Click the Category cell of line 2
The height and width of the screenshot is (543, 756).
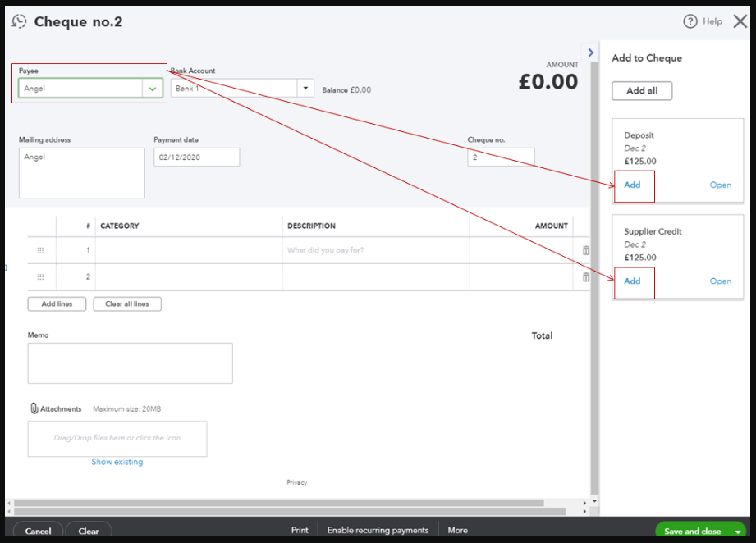click(x=189, y=276)
